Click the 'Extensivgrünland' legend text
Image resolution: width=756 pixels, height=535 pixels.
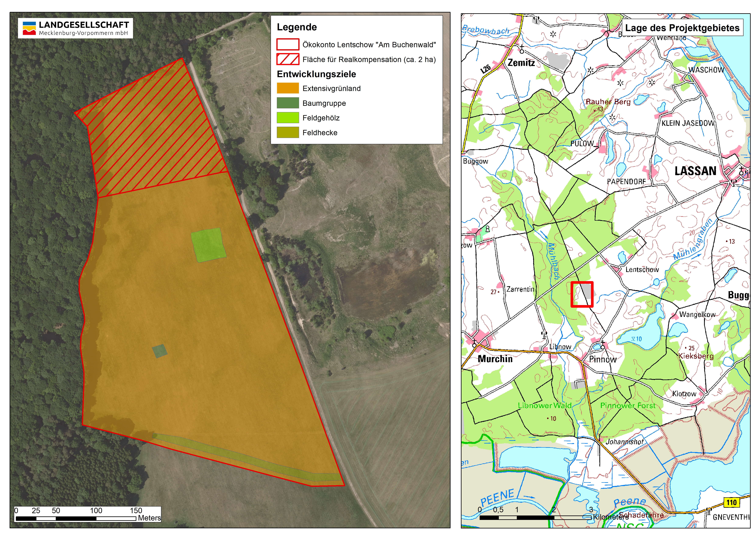tap(332, 89)
